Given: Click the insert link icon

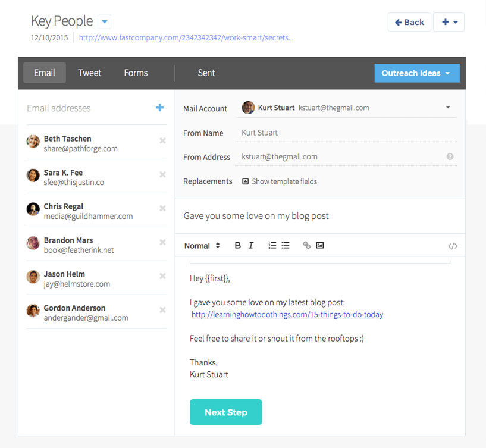Looking at the screenshot, I should (306, 245).
